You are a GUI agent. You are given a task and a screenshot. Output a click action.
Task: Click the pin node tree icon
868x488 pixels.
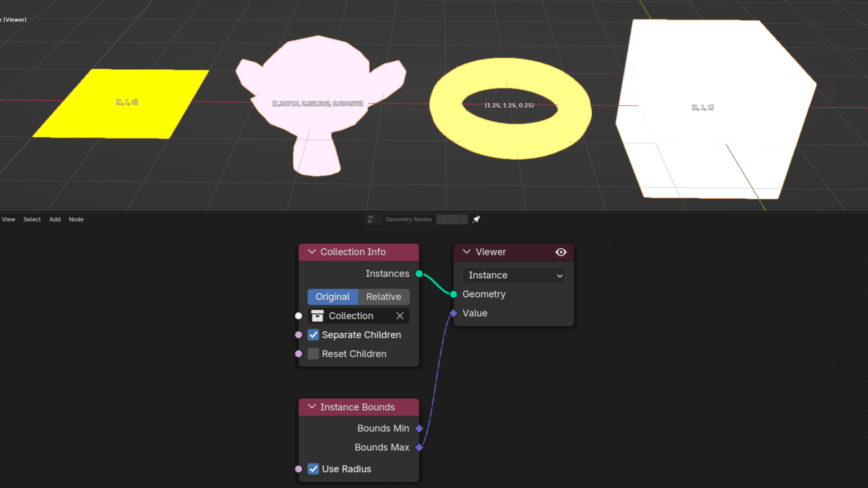point(476,219)
